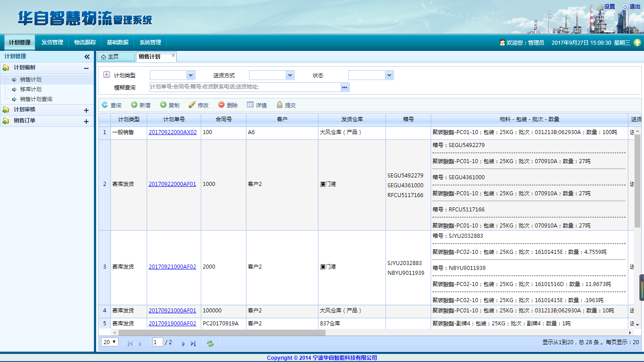Screen dimensions: 644x362
Task: Open page size dropdown showing 20
Action: (110, 342)
